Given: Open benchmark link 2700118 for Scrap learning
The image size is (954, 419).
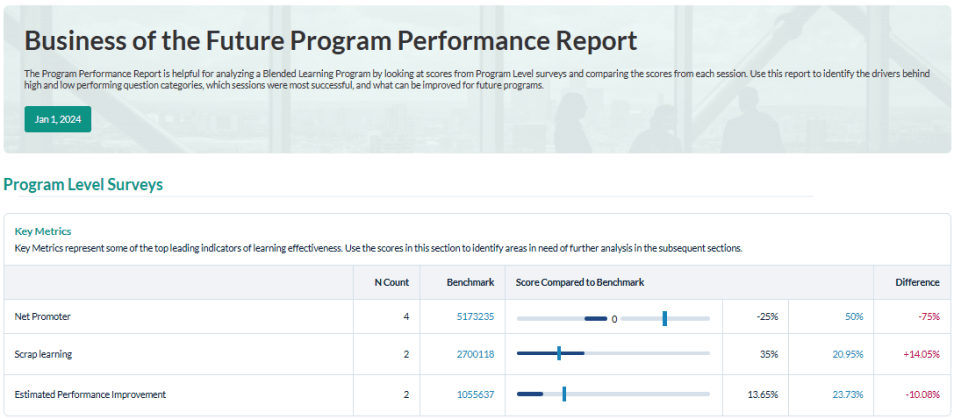Looking at the screenshot, I should (x=474, y=354).
